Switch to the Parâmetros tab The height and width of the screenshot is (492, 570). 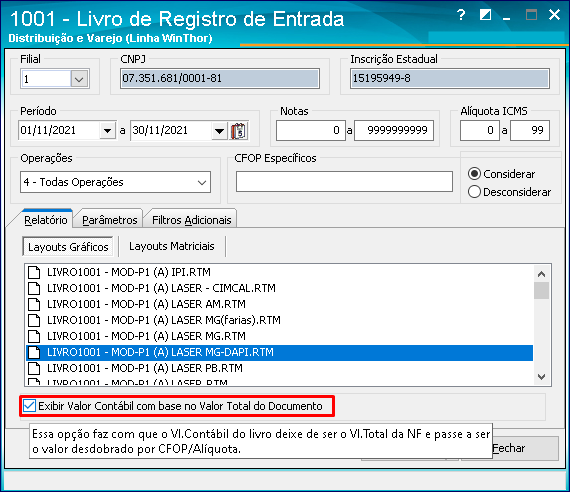coord(110,220)
